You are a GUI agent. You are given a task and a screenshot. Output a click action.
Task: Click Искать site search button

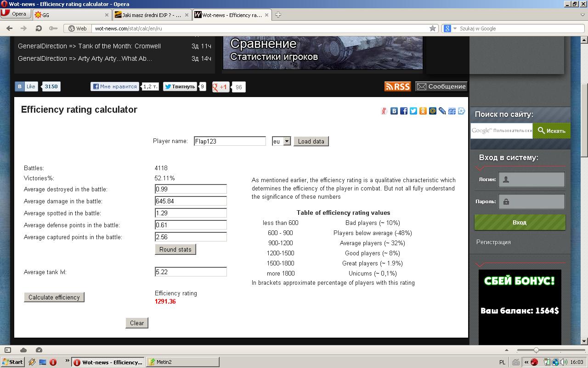(x=551, y=131)
